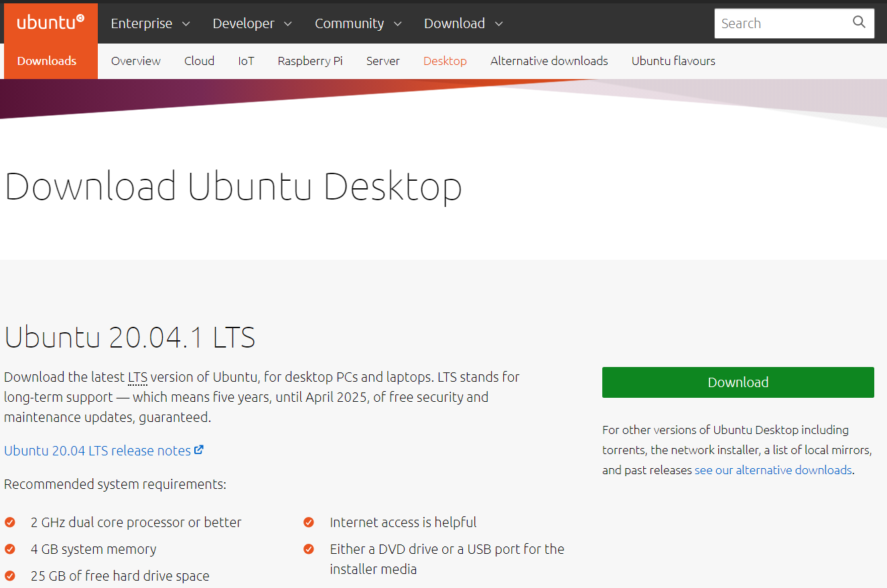The image size is (887, 588).
Task: Open the Ubuntu flavours tab
Action: [673, 61]
